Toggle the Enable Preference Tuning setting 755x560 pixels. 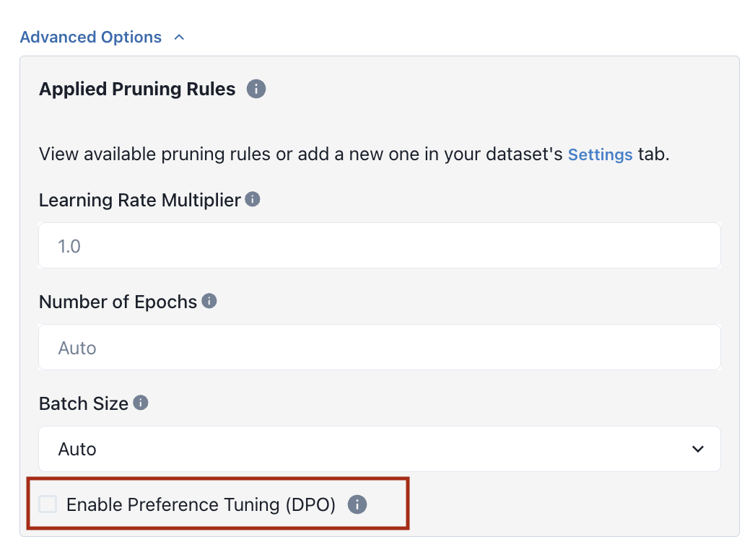48,504
